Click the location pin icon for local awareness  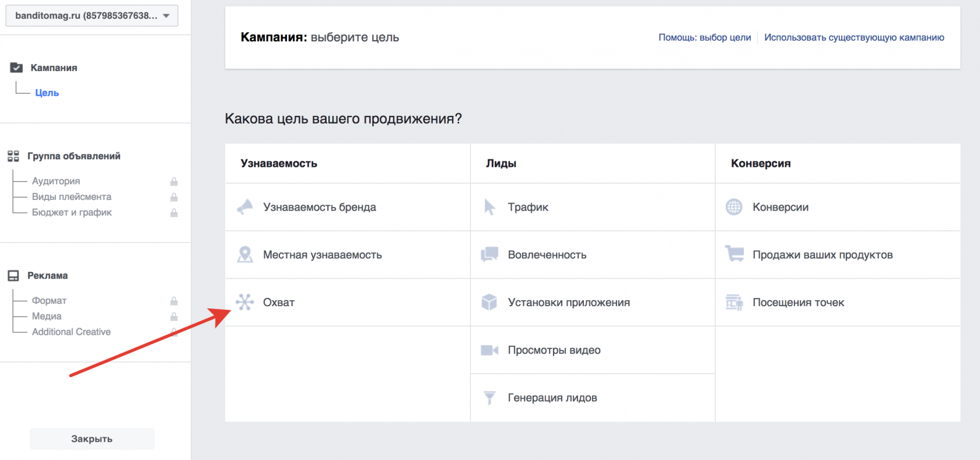click(x=245, y=255)
